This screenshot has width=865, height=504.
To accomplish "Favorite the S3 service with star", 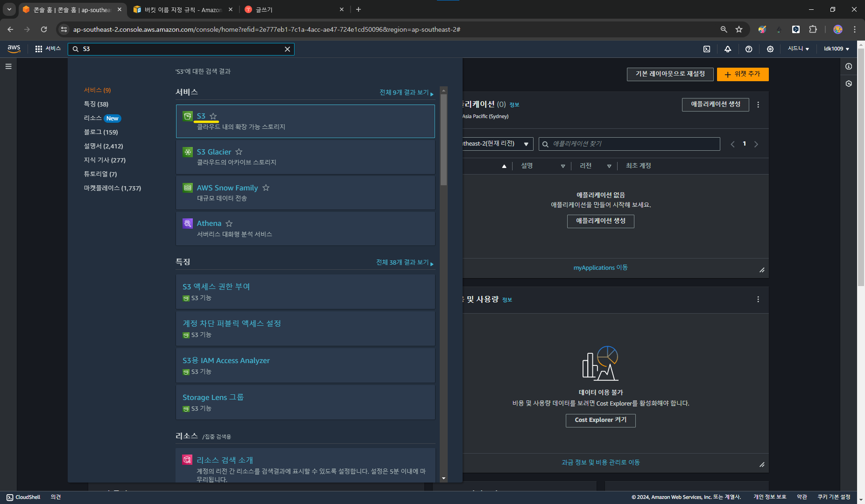I will tap(213, 116).
